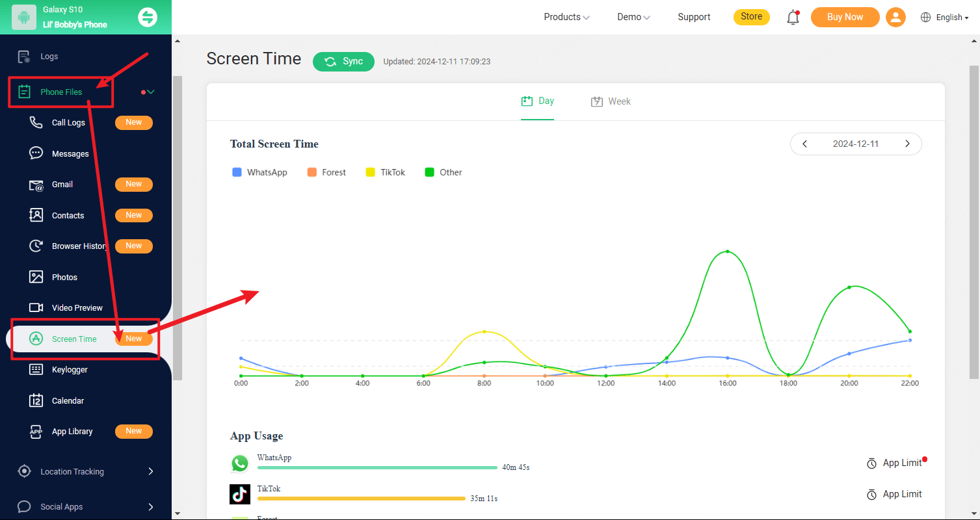Open the Demo dropdown menu

pos(633,18)
